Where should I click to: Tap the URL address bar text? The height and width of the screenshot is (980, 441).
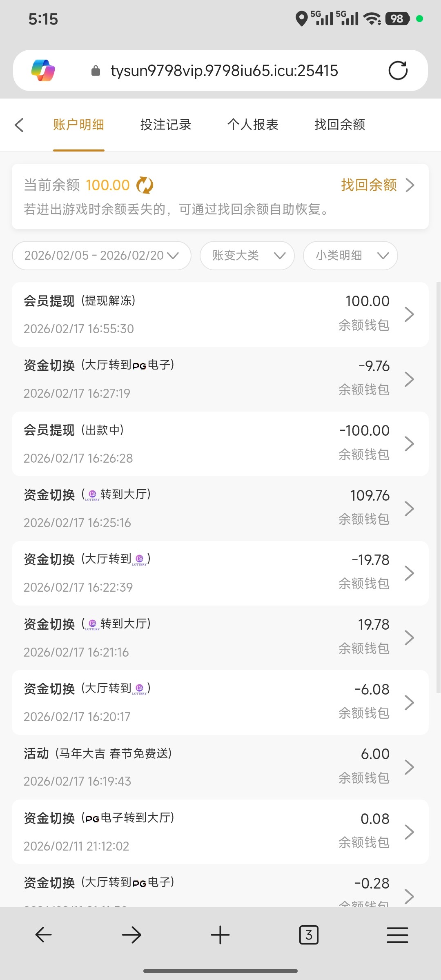click(x=224, y=71)
